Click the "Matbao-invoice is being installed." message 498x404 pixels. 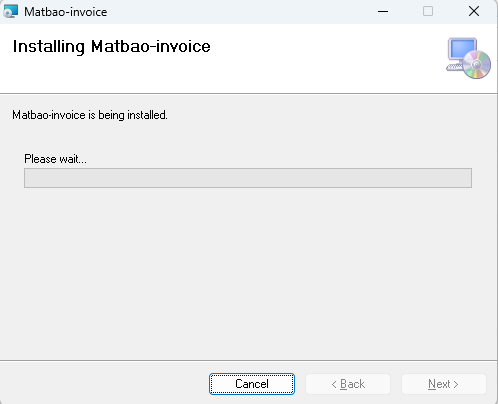(x=90, y=115)
